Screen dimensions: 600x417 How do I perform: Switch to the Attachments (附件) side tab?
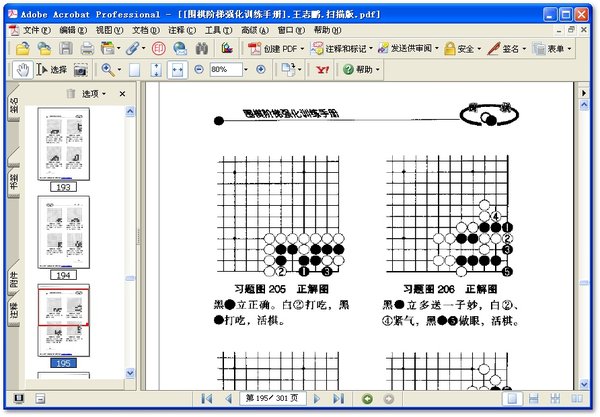pos(14,279)
